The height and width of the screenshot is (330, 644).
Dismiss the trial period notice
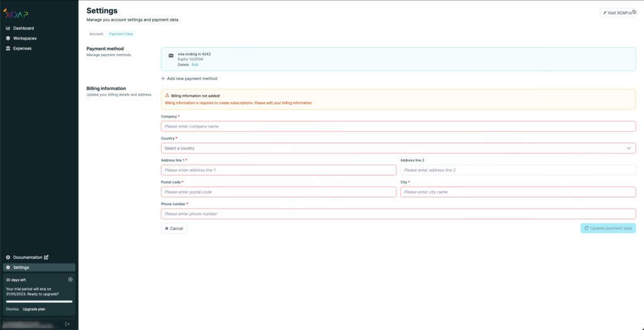(x=13, y=309)
